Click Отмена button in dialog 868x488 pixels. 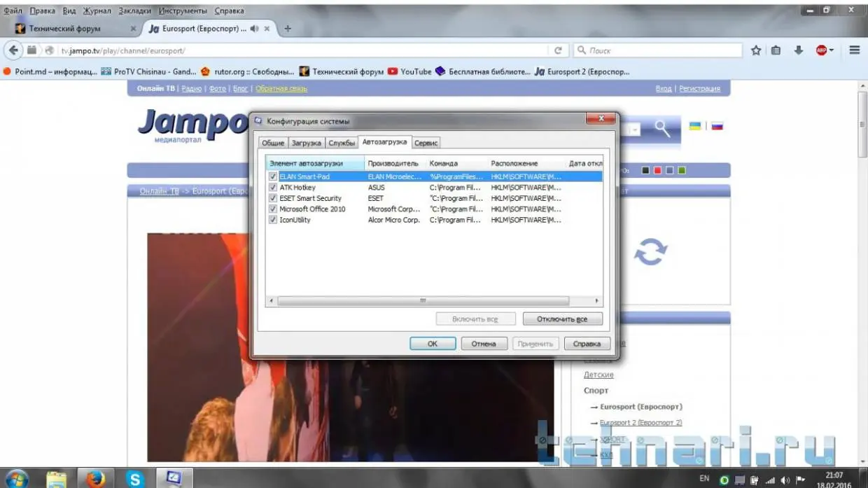[x=484, y=344]
